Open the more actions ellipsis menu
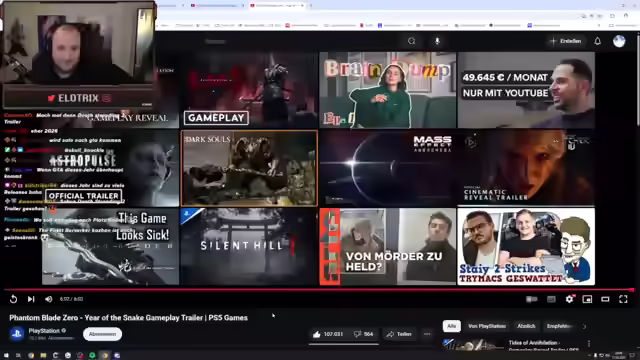The image size is (640, 360). tap(427, 334)
